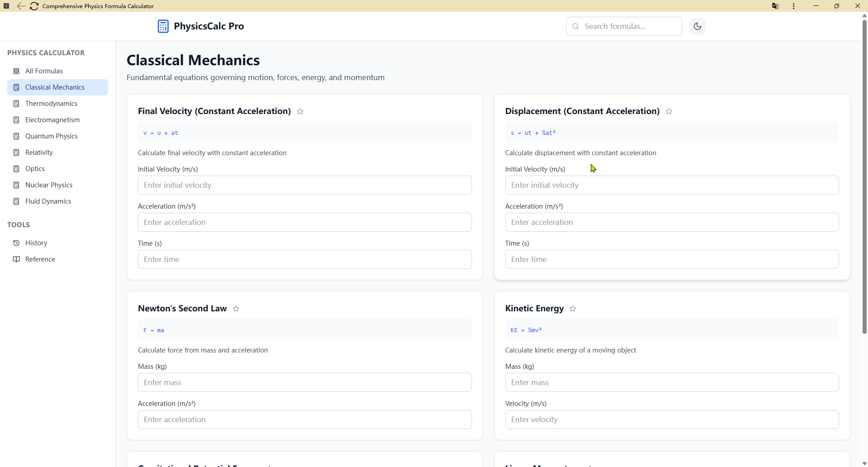Favorite the Displacement formula star
This screenshot has height=467, width=868.
pos(669,111)
